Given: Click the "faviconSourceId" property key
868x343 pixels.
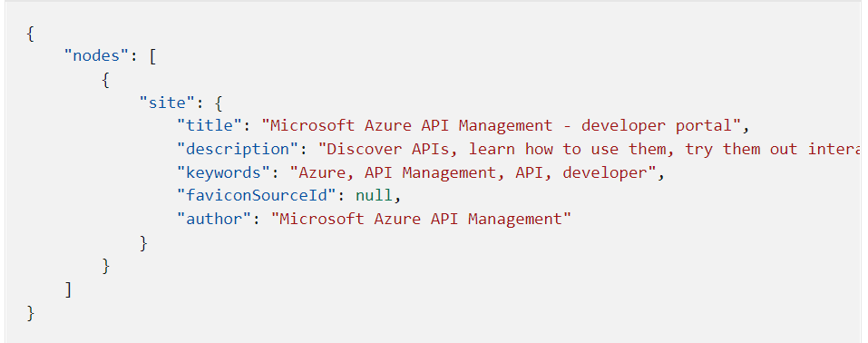Looking at the screenshot, I should coord(257,196).
